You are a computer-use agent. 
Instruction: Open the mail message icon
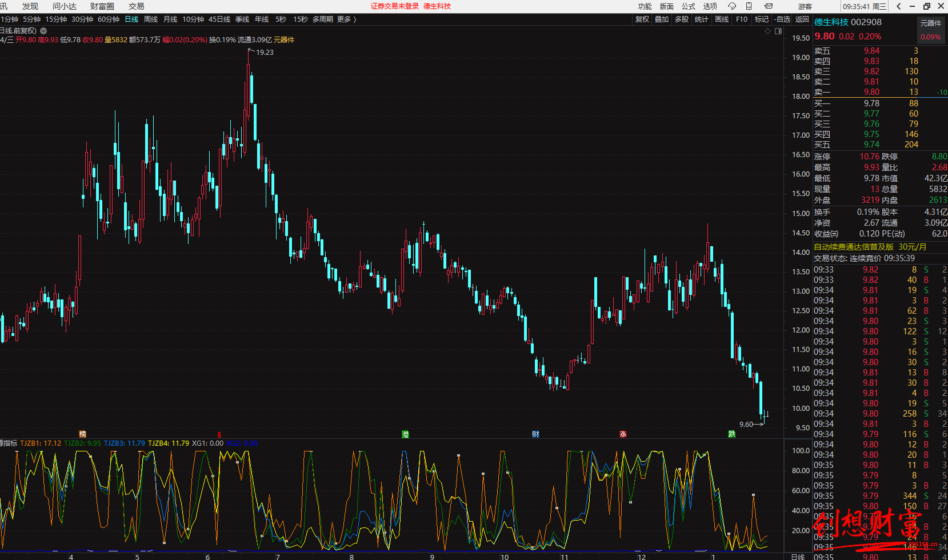click(769, 6)
